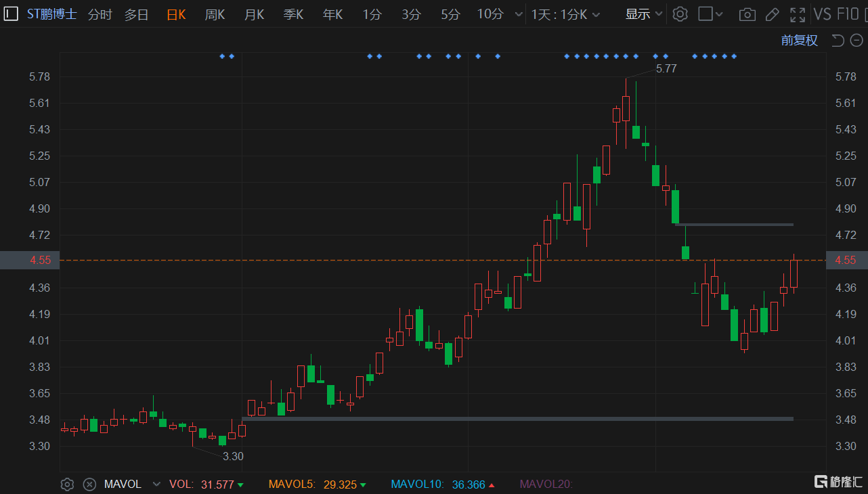Click the MAVOL20 label
The height and width of the screenshot is (494, 868).
(x=546, y=485)
